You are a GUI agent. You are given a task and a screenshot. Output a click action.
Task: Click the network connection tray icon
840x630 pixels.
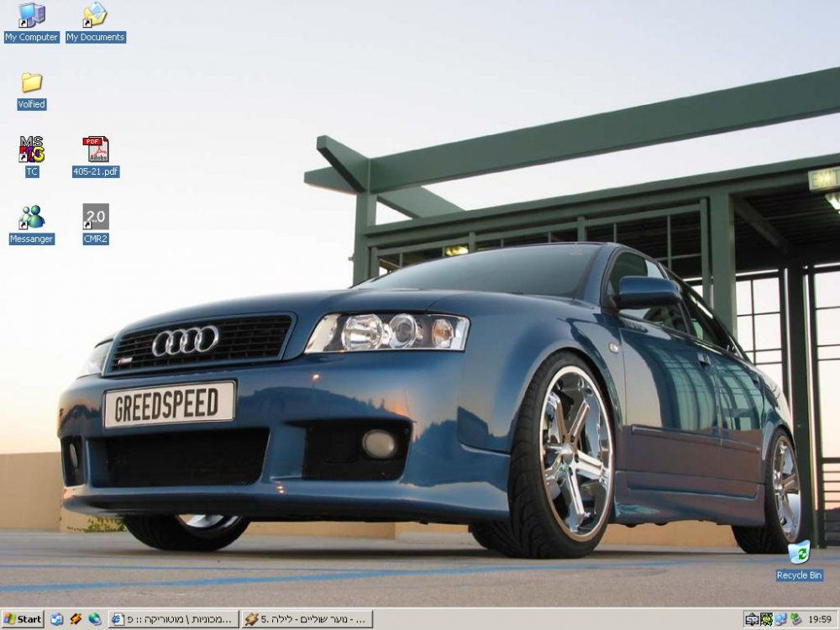pyautogui.click(x=781, y=620)
